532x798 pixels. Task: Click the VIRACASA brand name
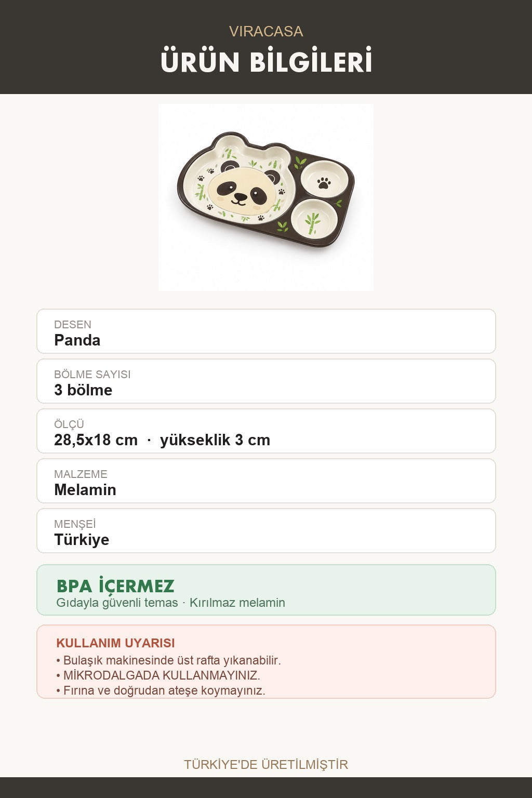click(266, 31)
